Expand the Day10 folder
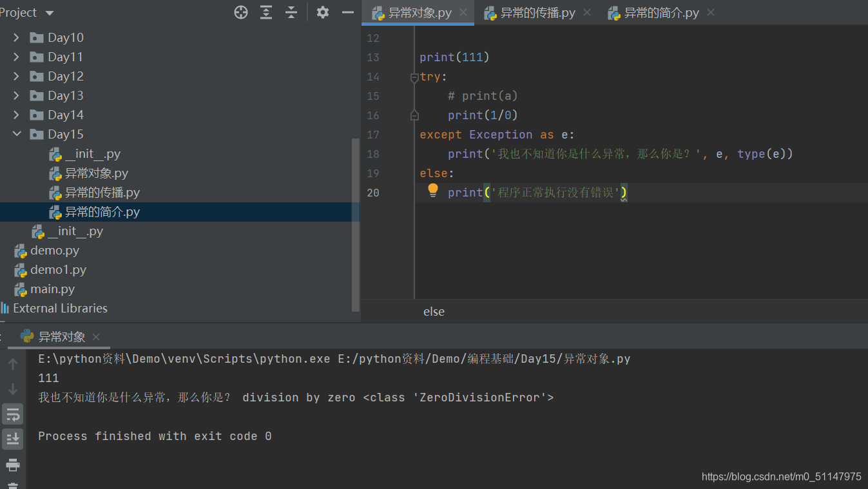This screenshot has height=489, width=868. click(16, 37)
